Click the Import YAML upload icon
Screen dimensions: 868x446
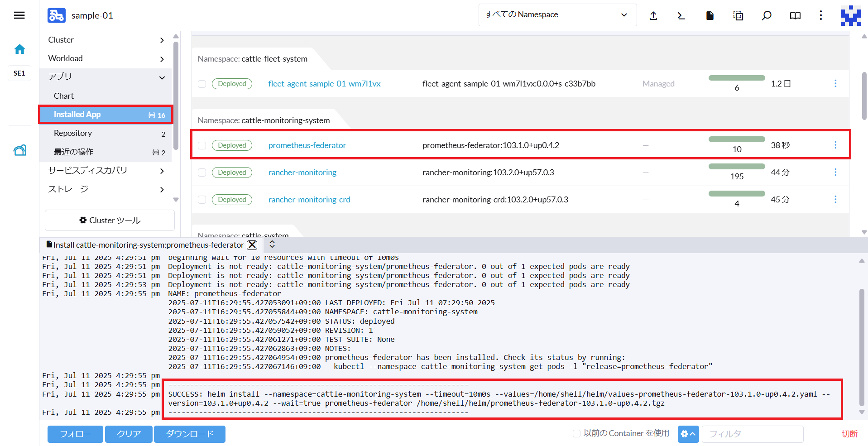(x=653, y=16)
